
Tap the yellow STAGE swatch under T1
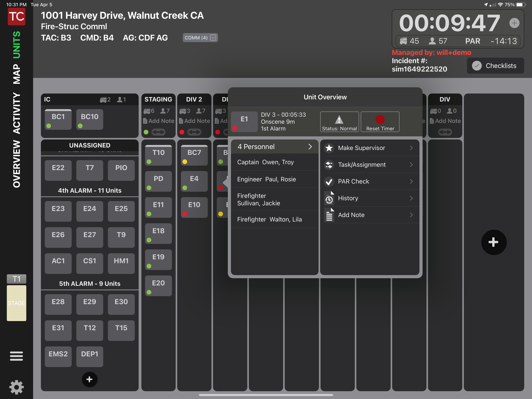click(16, 303)
